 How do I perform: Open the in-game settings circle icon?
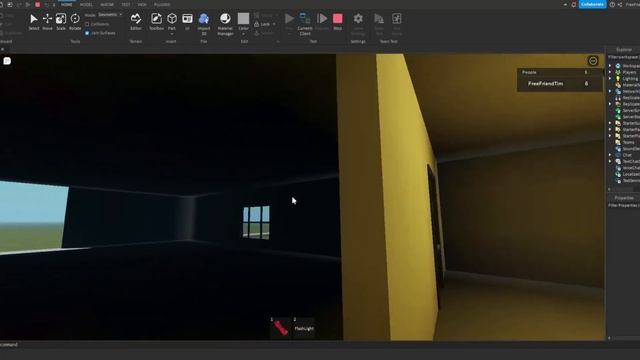coord(593,61)
